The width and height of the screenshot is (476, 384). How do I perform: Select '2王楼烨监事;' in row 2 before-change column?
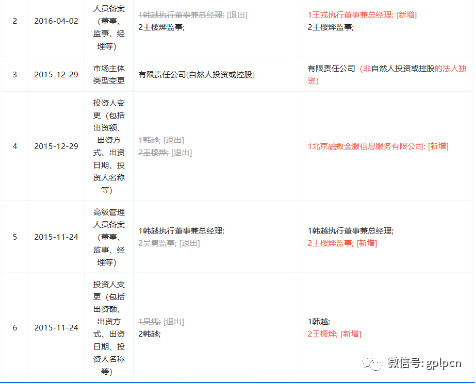(161, 27)
